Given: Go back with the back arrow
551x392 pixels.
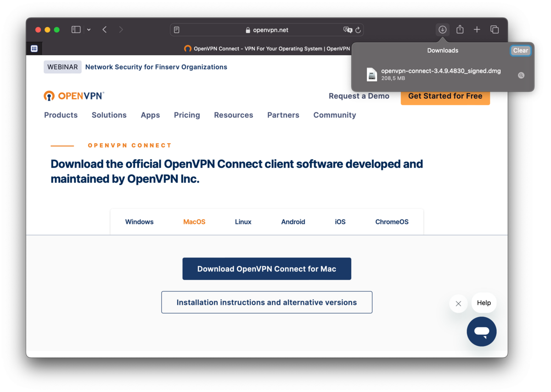Looking at the screenshot, I should 105,30.
